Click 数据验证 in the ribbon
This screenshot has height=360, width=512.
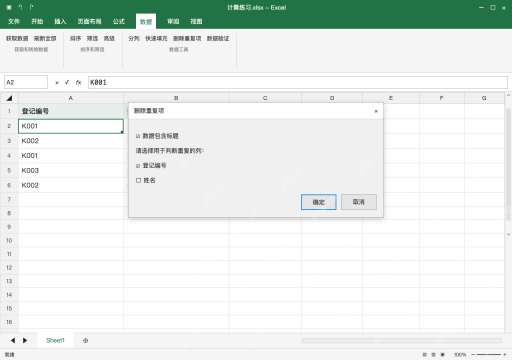(x=218, y=39)
